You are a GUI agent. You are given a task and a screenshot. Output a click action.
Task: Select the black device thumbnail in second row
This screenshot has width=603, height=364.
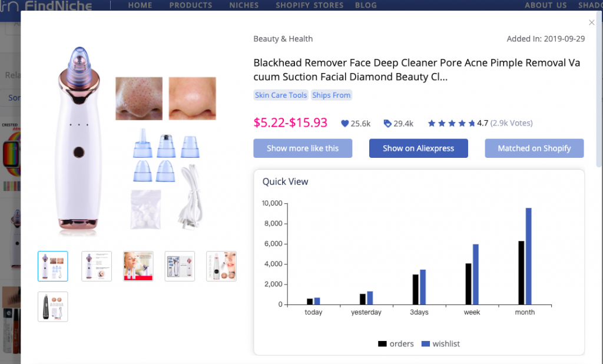pos(52,307)
